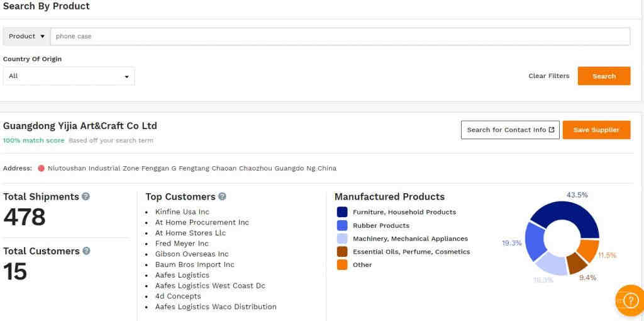Viewport: 644px width, 321px height.
Task: Click the orange Other legend swatch
Action: point(342,265)
